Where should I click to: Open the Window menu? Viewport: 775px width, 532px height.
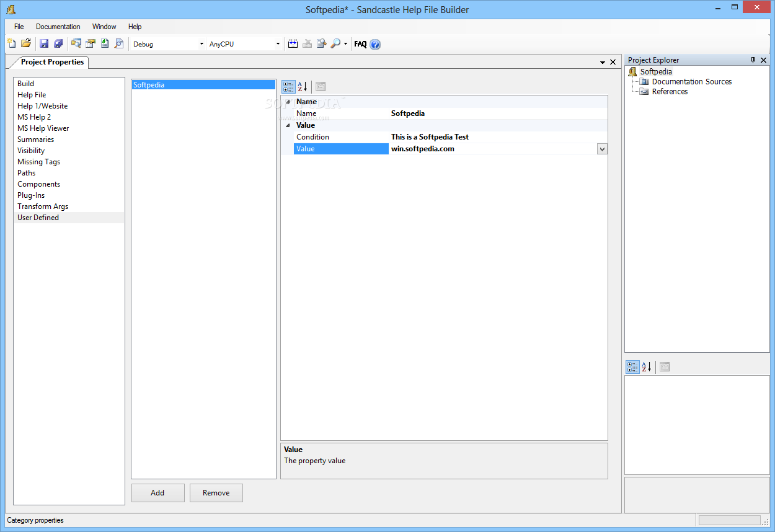pyautogui.click(x=104, y=27)
